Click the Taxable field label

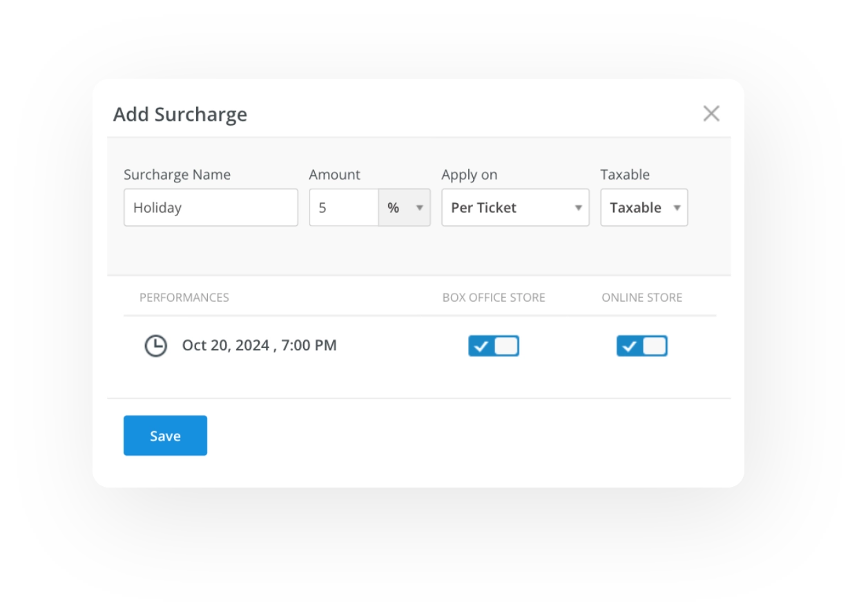625,175
